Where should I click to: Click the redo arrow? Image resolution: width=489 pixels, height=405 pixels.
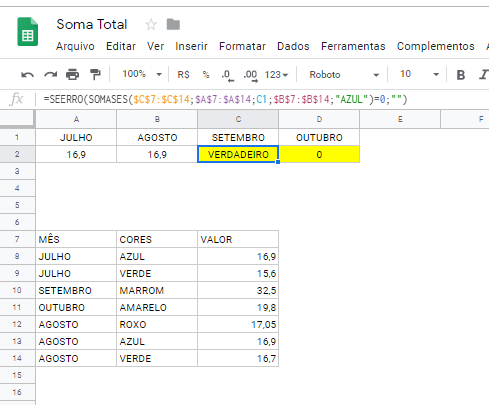click(x=50, y=75)
